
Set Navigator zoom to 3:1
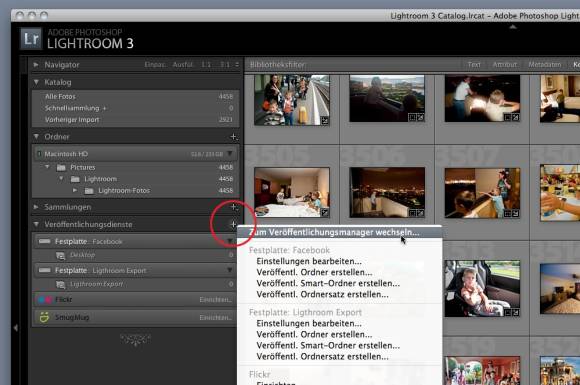click(225, 65)
